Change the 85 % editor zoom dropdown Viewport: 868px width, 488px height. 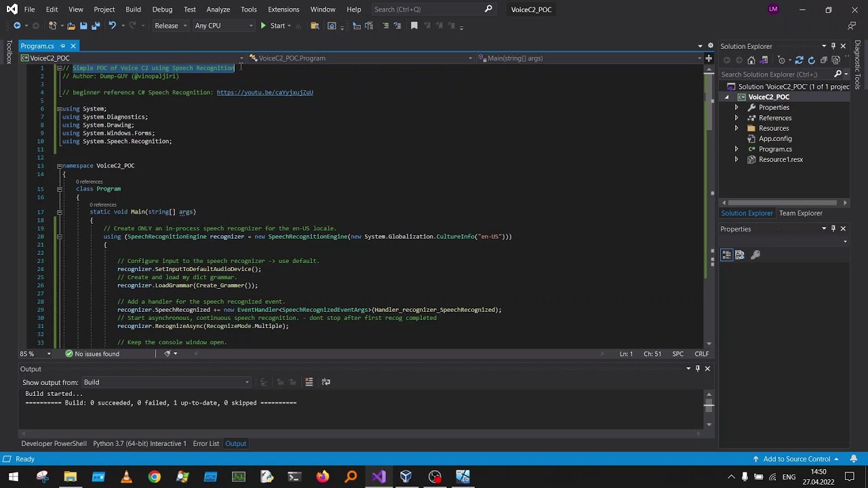pos(35,354)
